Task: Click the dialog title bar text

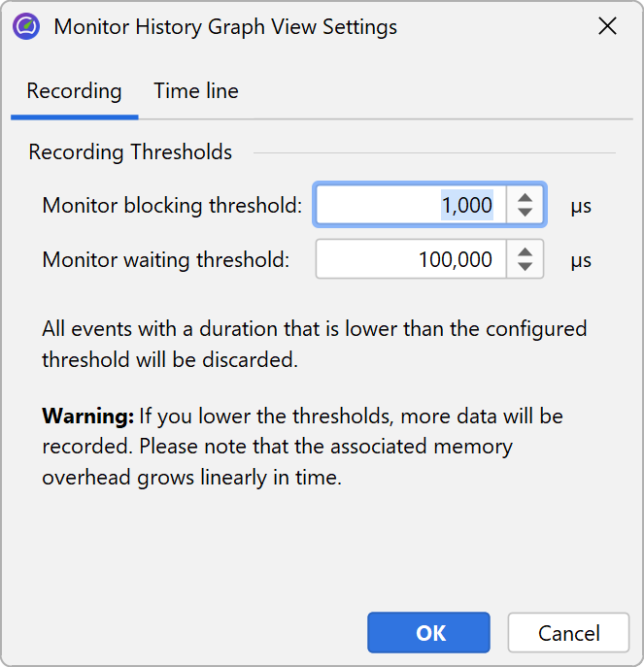Action: [x=225, y=26]
